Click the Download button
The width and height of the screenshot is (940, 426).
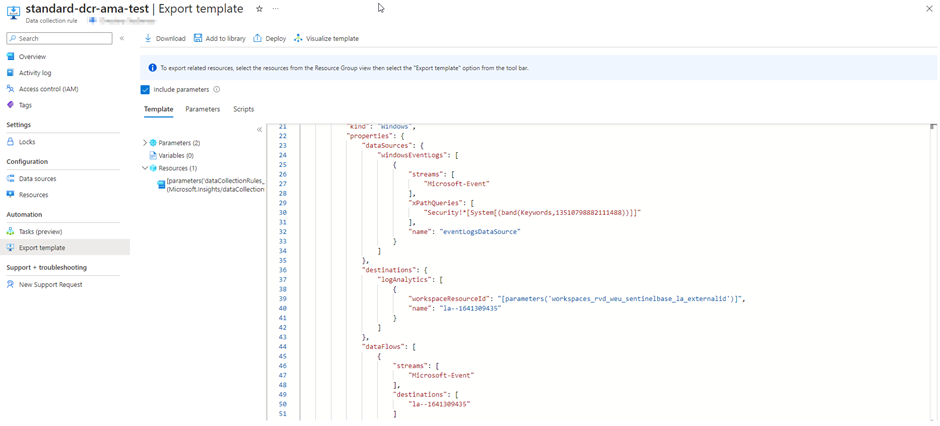[165, 38]
